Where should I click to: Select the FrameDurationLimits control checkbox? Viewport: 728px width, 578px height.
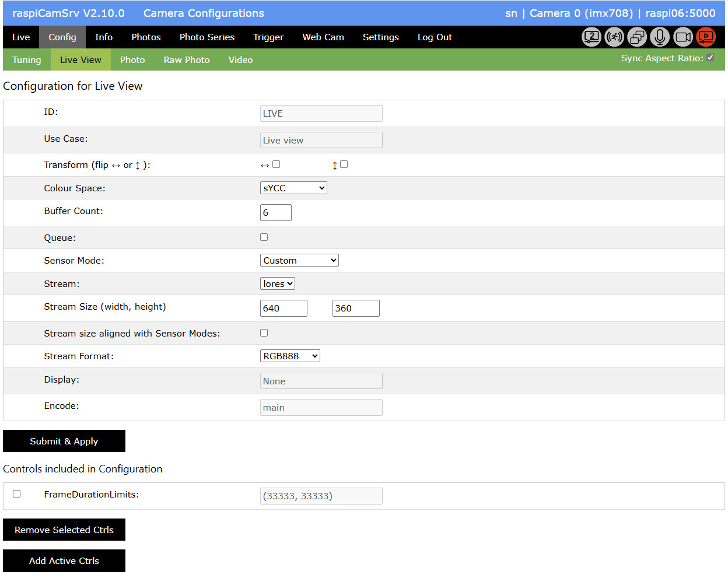pos(17,494)
